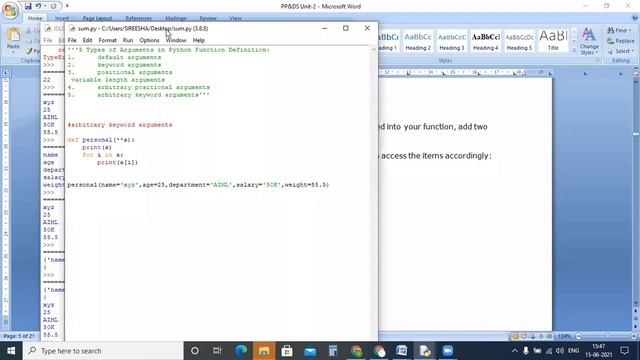
Task: Apply the Heading 2 style
Action: click(x=418, y=41)
